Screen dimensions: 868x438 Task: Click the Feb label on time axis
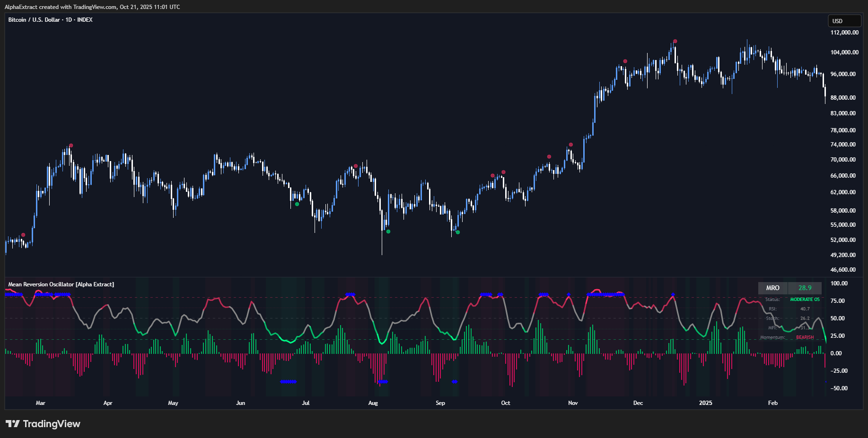[773, 403]
